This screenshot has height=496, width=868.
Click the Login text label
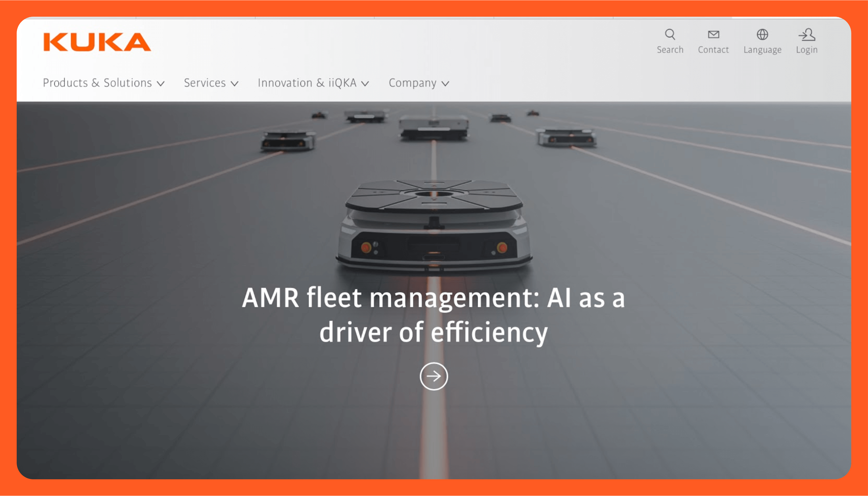point(806,50)
